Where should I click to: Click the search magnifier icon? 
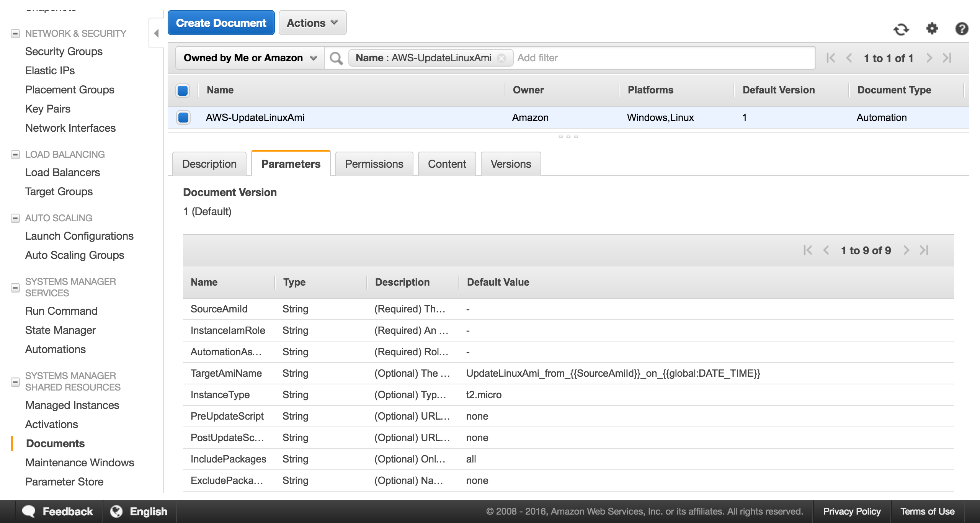[336, 58]
